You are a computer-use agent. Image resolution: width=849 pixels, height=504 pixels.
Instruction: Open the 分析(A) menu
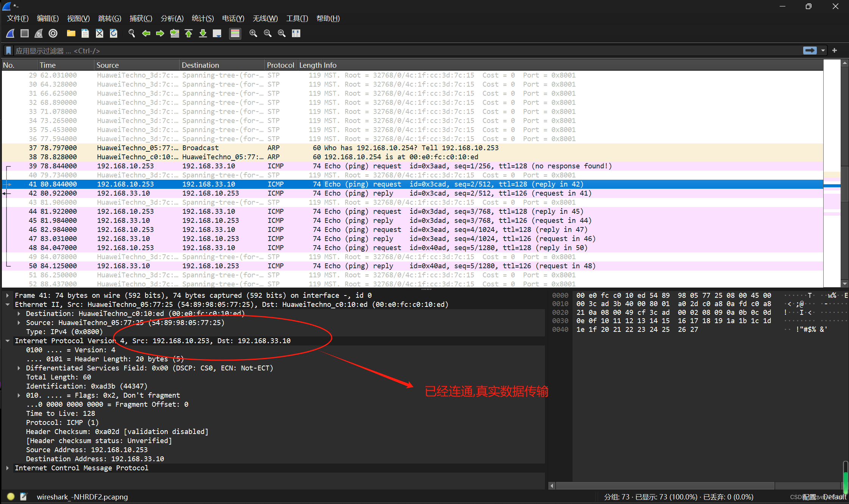coord(172,19)
